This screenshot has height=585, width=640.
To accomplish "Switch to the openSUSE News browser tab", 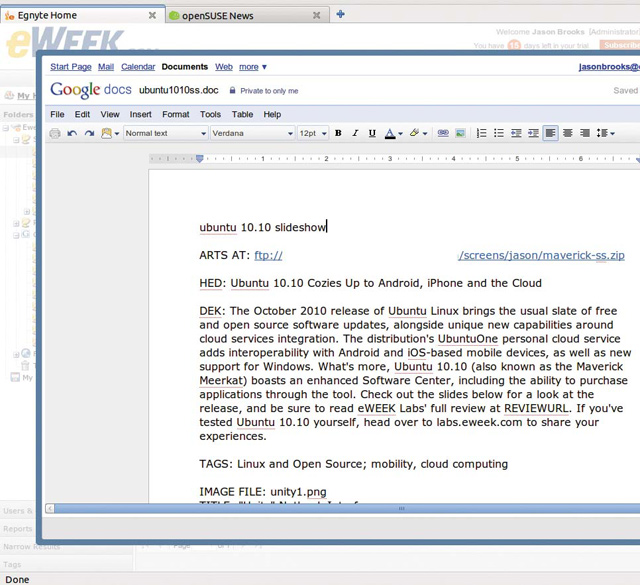I will pyautogui.click(x=247, y=16).
